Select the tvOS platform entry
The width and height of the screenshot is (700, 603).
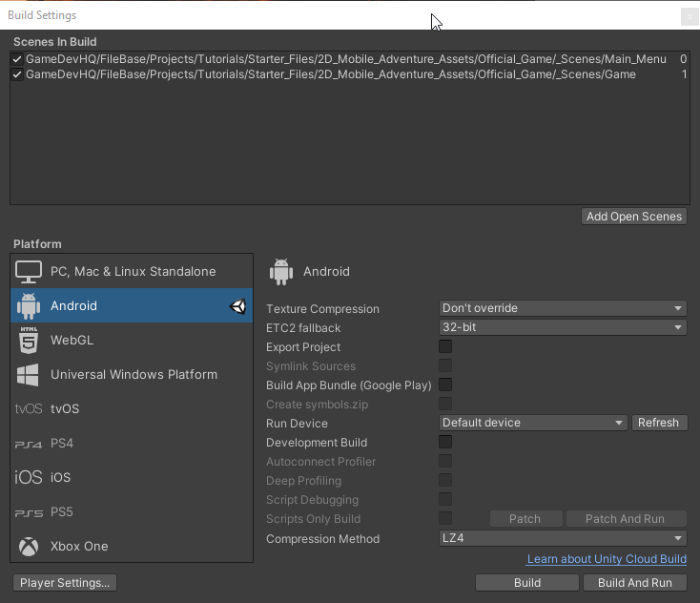click(x=132, y=408)
